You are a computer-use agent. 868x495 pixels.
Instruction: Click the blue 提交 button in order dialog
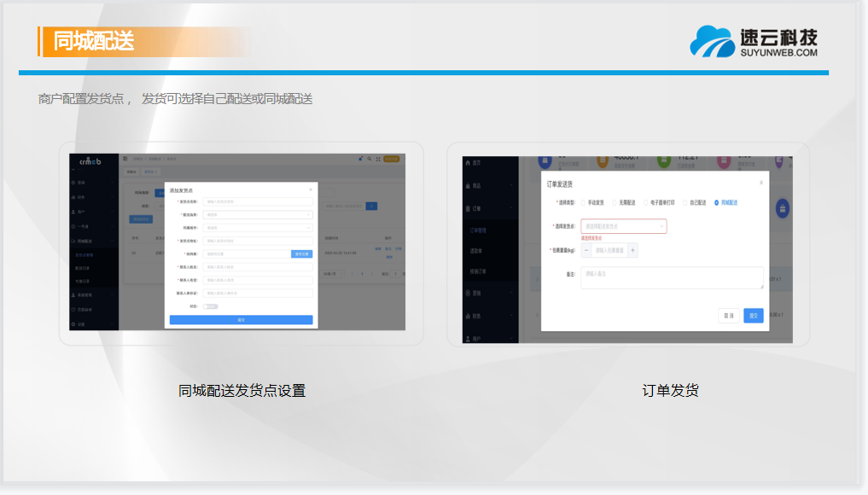coord(753,315)
